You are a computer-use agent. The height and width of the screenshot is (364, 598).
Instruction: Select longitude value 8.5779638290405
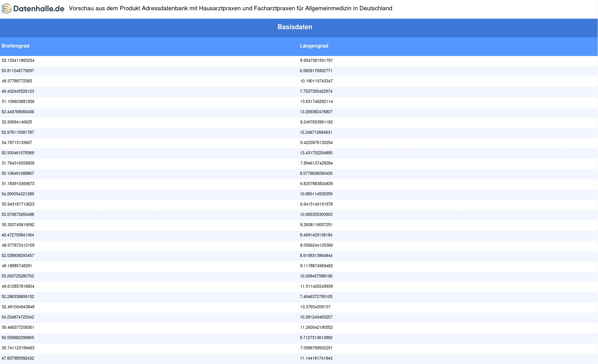pyautogui.click(x=316, y=174)
